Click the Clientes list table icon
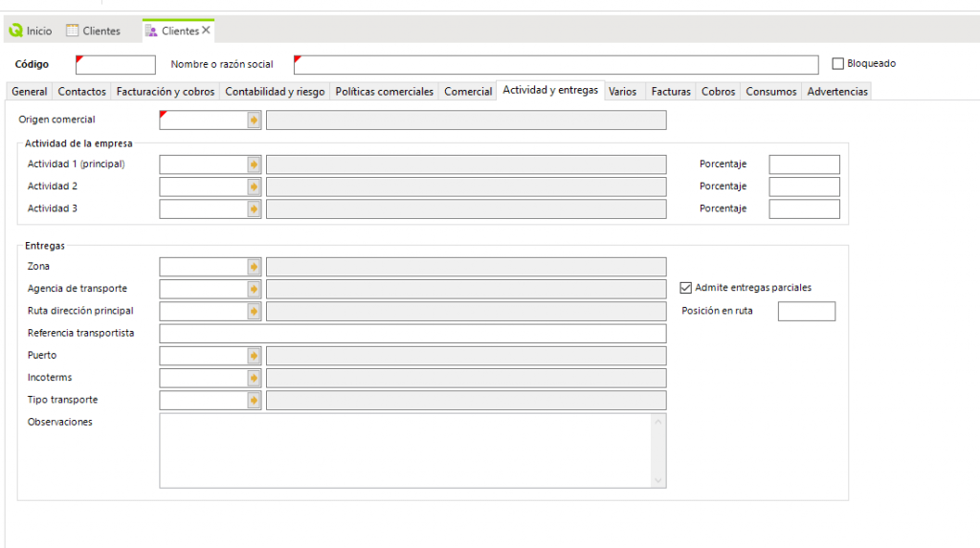 pyautogui.click(x=73, y=30)
